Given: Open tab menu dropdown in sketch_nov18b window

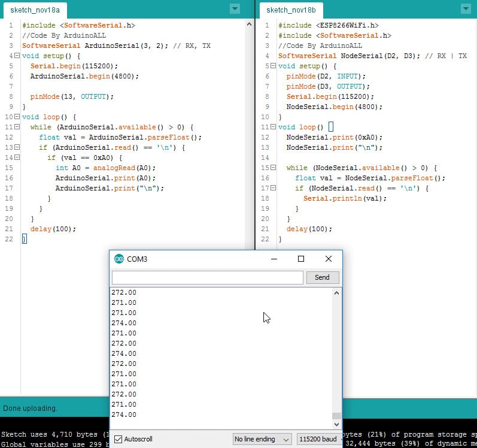Looking at the screenshot, I should tap(466, 9).
